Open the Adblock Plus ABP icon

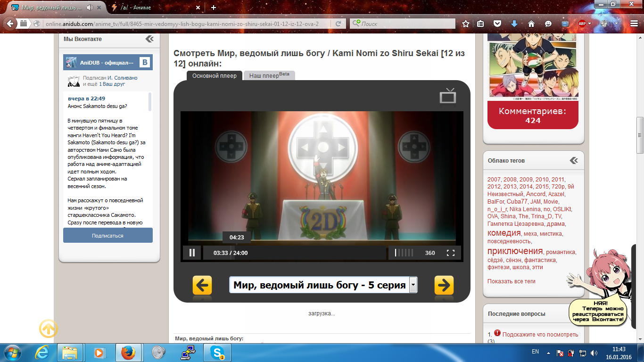(582, 24)
